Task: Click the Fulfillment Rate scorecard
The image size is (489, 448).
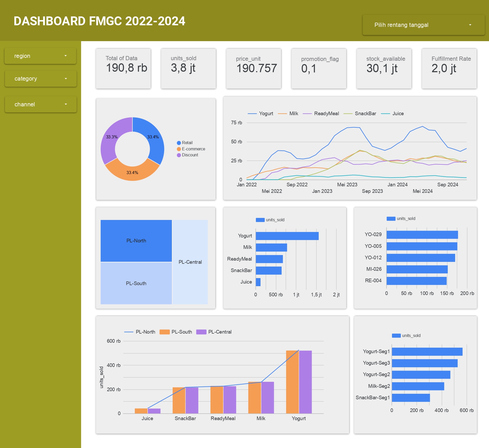Action: pos(449,68)
